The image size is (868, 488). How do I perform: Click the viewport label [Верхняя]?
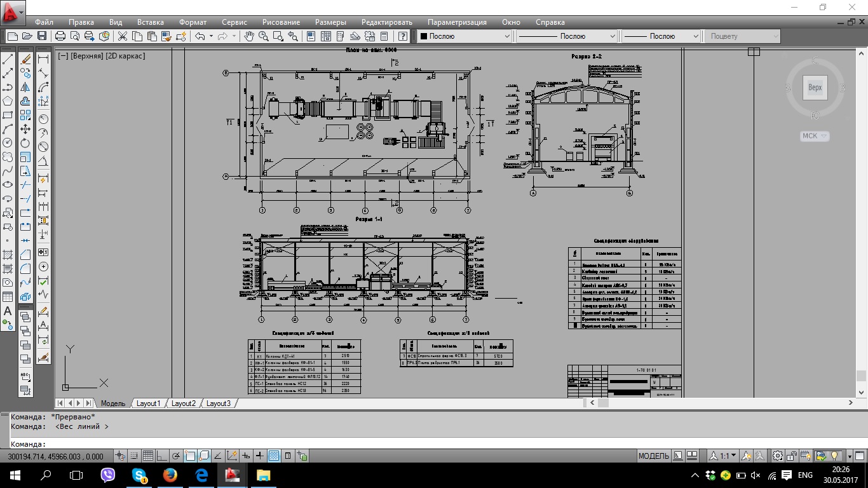point(86,56)
